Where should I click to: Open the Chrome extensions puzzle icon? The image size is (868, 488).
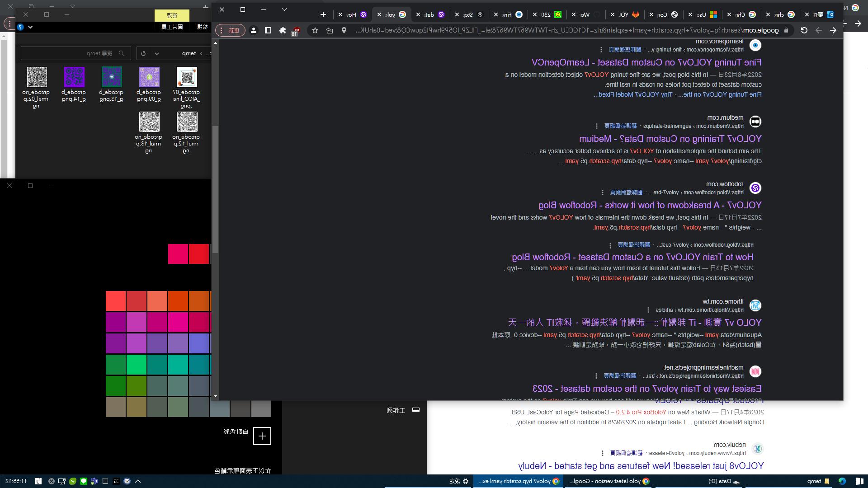pos(283,30)
